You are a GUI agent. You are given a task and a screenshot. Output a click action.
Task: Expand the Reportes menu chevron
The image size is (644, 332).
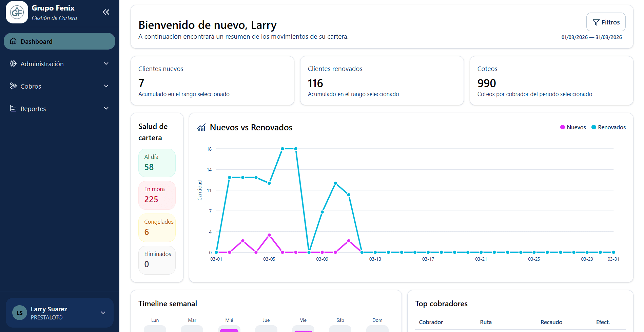tap(106, 109)
